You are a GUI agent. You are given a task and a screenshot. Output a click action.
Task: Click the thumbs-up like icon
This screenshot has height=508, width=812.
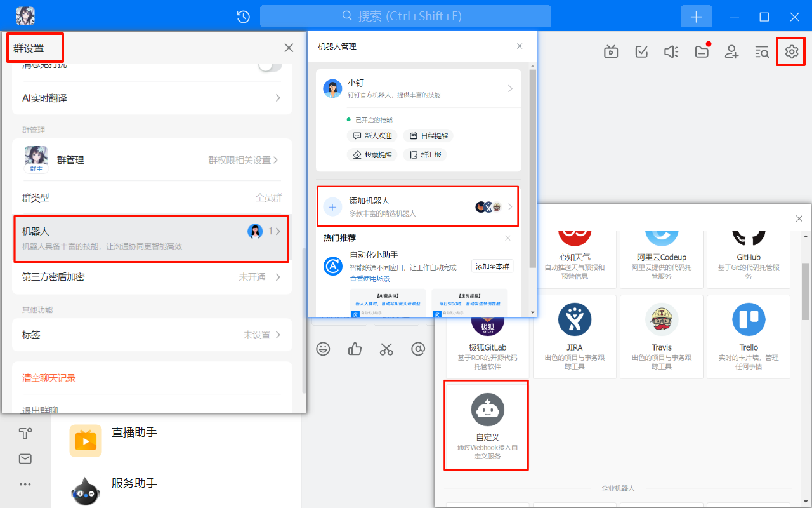point(355,349)
